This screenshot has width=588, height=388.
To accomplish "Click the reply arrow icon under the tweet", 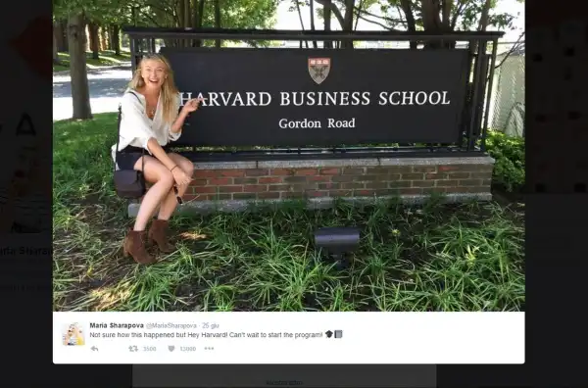I will (94, 349).
